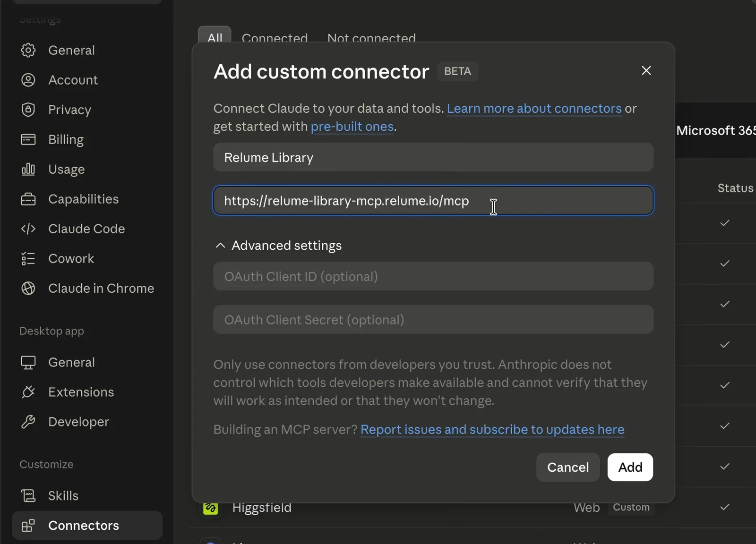This screenshot has width=756, height=544.
Task: Click the OAuth Client ID field
Action: [433, 276]
